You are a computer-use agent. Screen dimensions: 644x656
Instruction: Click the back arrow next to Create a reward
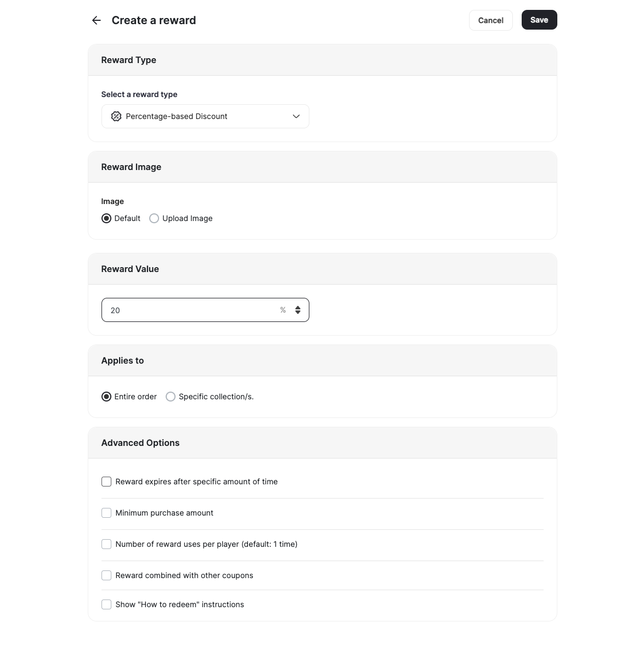96,20
